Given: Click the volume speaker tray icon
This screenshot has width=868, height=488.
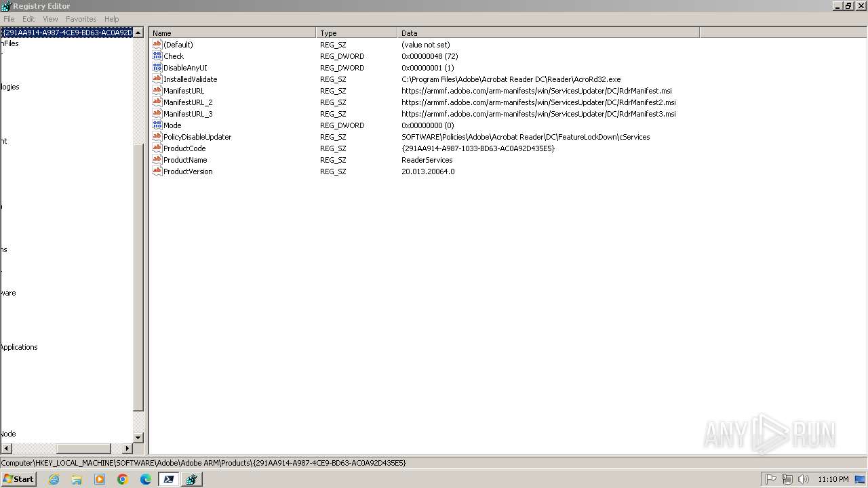Looking at the screenshot, I should [804, 479].
